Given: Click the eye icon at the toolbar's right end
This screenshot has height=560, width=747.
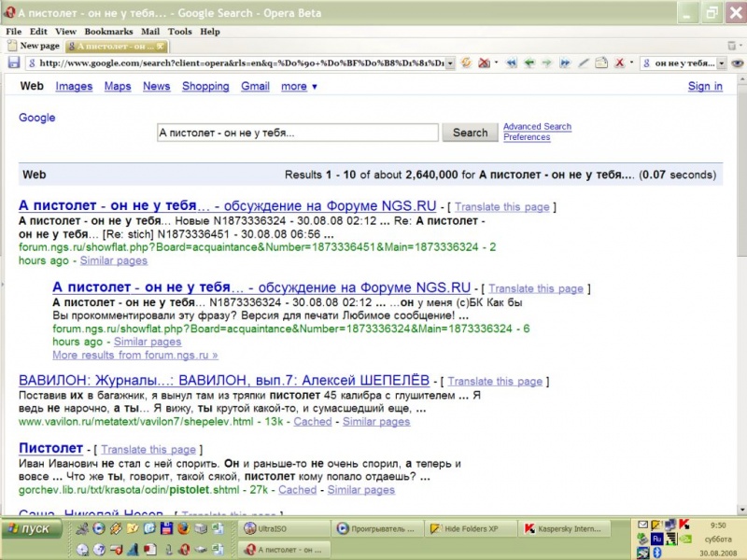Looking at the screenshot, I should coord(738,63).
